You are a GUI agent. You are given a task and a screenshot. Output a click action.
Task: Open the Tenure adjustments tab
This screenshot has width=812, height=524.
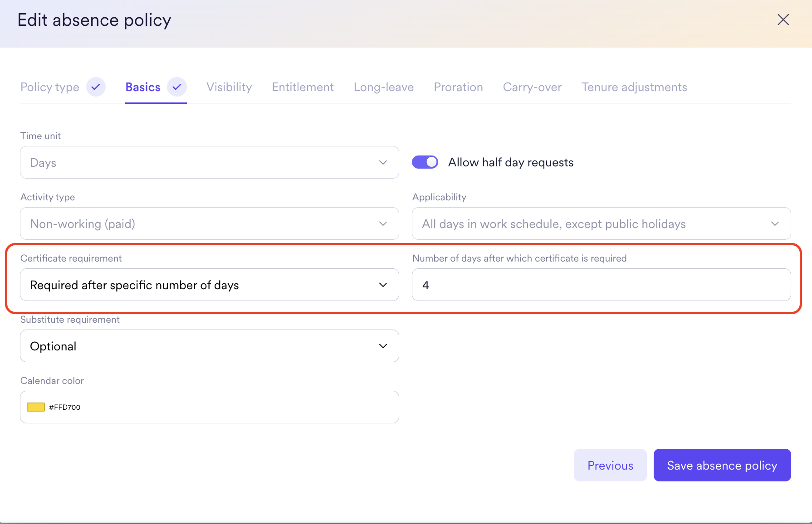[634, 87]
